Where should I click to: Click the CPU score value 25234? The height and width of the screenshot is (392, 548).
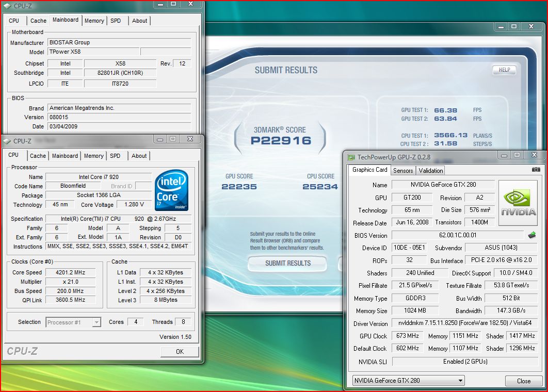(x=320, y=187)
